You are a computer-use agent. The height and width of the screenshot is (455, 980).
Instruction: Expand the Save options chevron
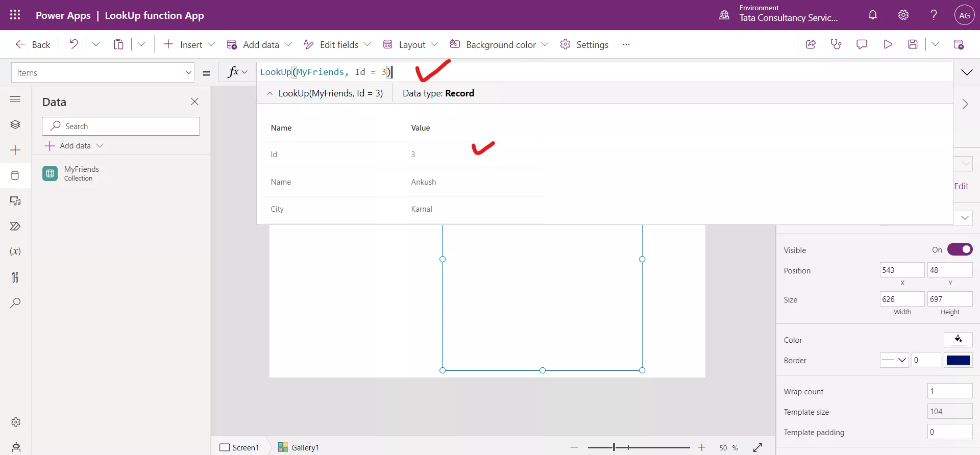935,44
